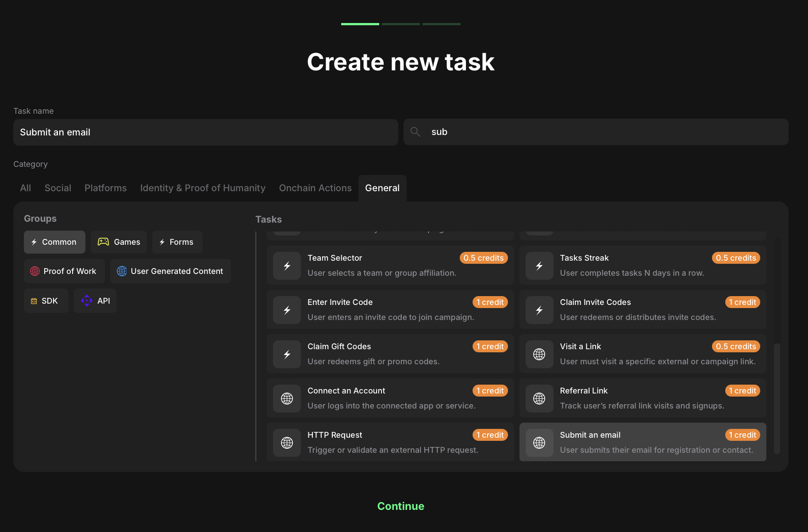This screenshot has height=532, width=808.
Task: Toggle the Proof of Work group
Action: click(64, 271)
